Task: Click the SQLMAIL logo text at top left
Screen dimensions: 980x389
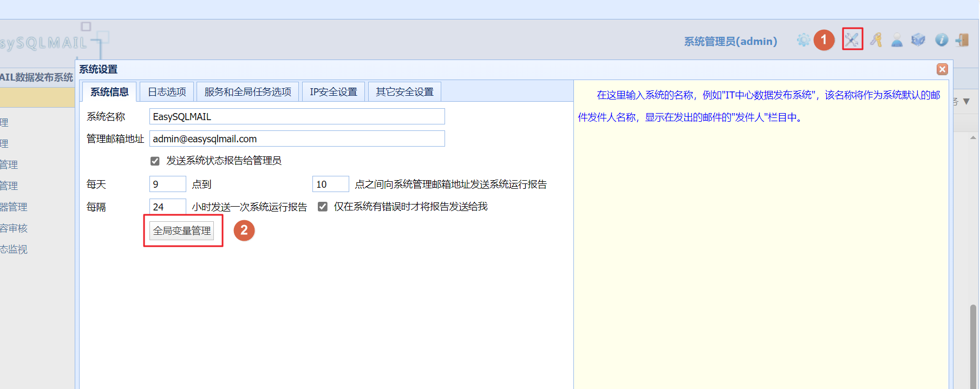Action: click(x=44, y=43)
